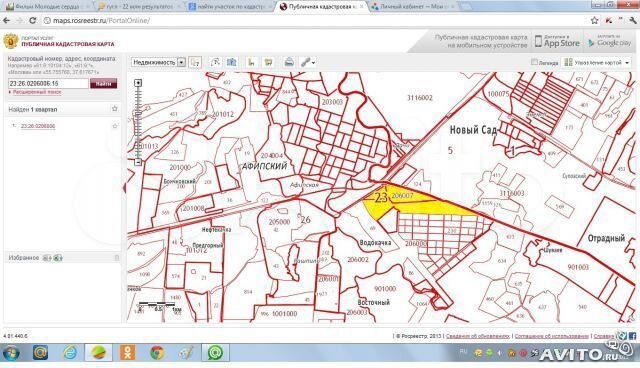This screenshot has width=640, height=368.
Task: Open the thematic map book icon
Action: point(231,62)
